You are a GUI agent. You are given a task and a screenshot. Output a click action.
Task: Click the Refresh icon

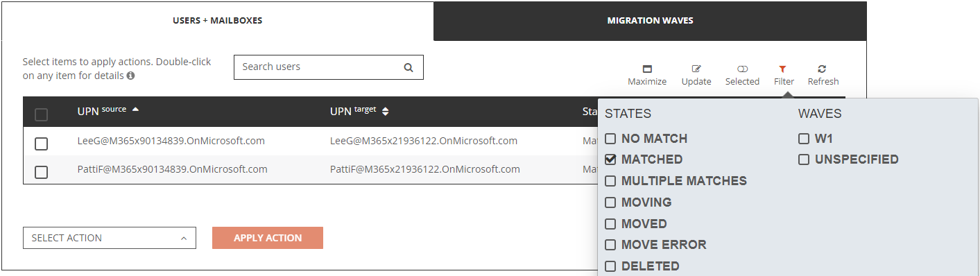[x=822, y=69]
